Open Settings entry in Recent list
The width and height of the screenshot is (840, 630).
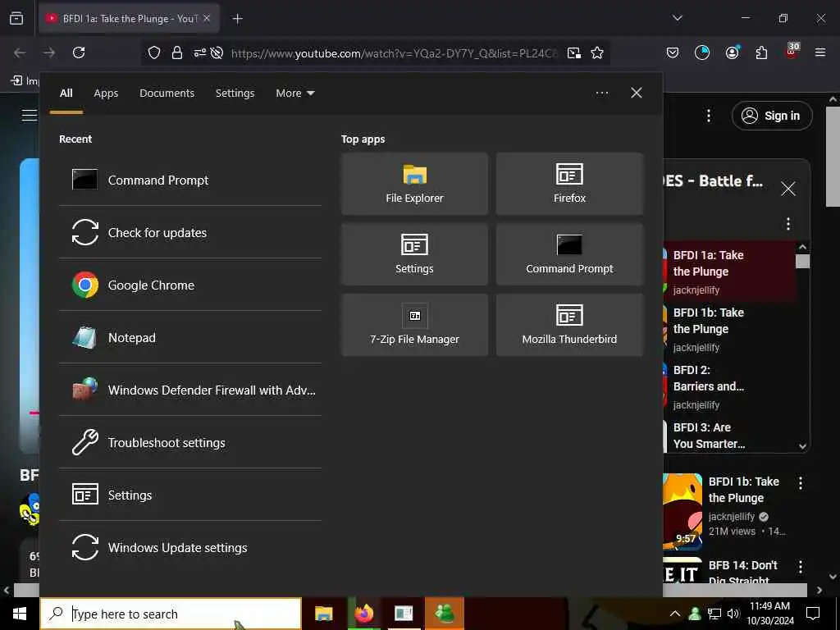coord(190,495)
